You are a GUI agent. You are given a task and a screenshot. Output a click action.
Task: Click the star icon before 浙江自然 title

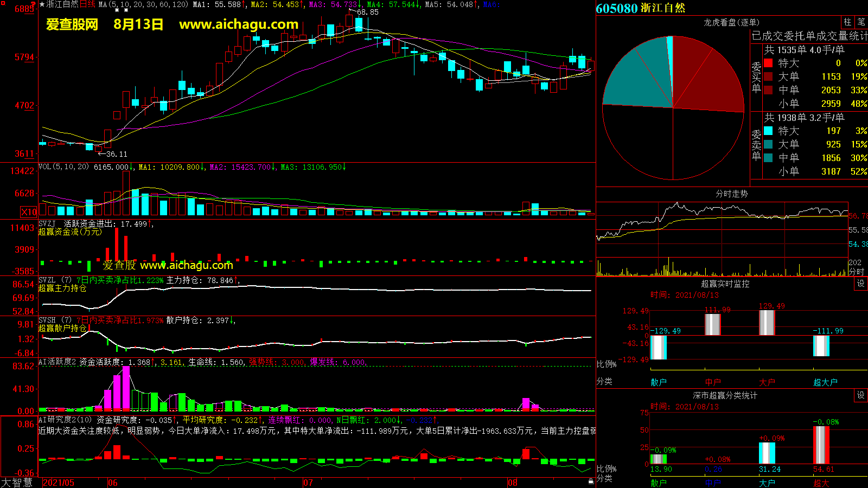tap(42, 4)
